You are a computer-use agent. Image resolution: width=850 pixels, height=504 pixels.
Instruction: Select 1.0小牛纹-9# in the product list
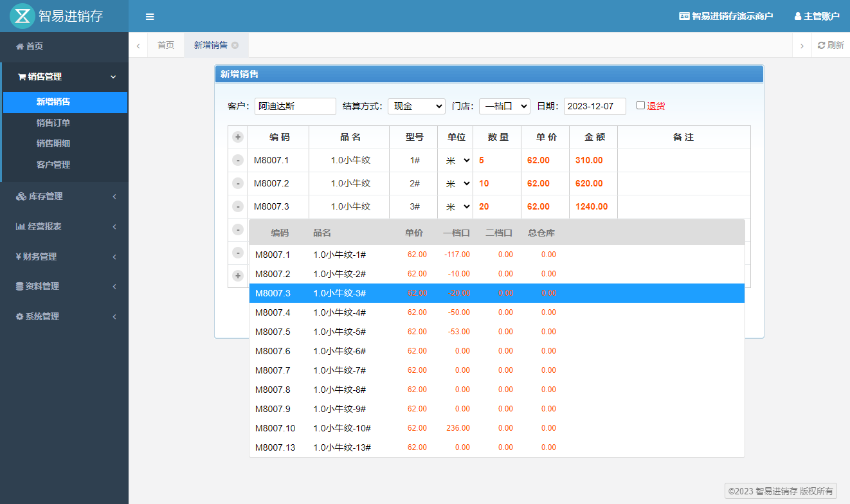tap(496, 409)
